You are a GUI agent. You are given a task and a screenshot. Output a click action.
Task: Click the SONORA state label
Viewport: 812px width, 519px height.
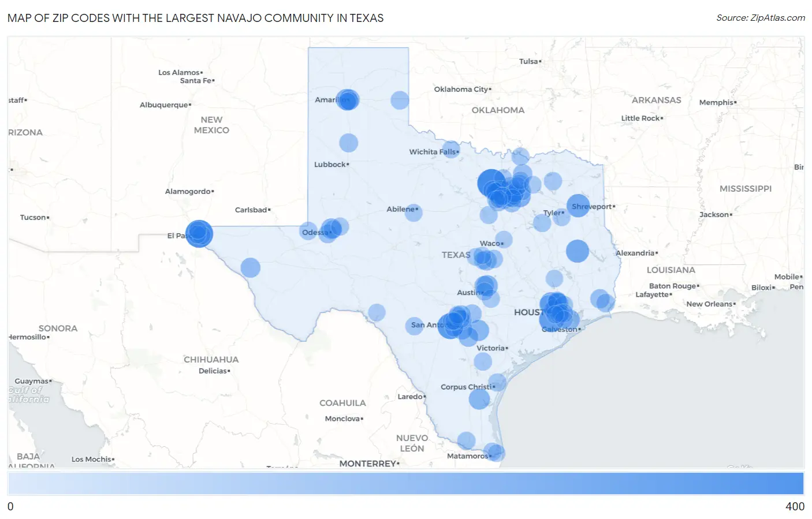(58, 328)
